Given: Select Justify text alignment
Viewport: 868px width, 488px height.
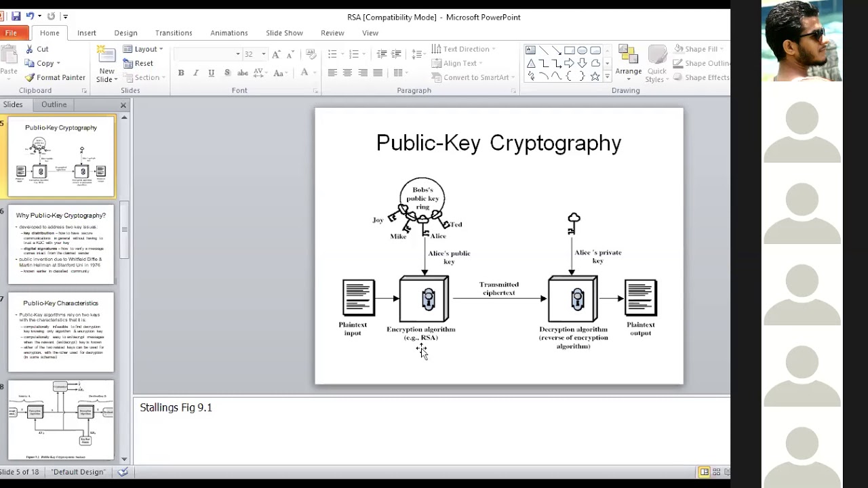Looking at the screenshot, I should pyautogui.click(x=378, y=73).
